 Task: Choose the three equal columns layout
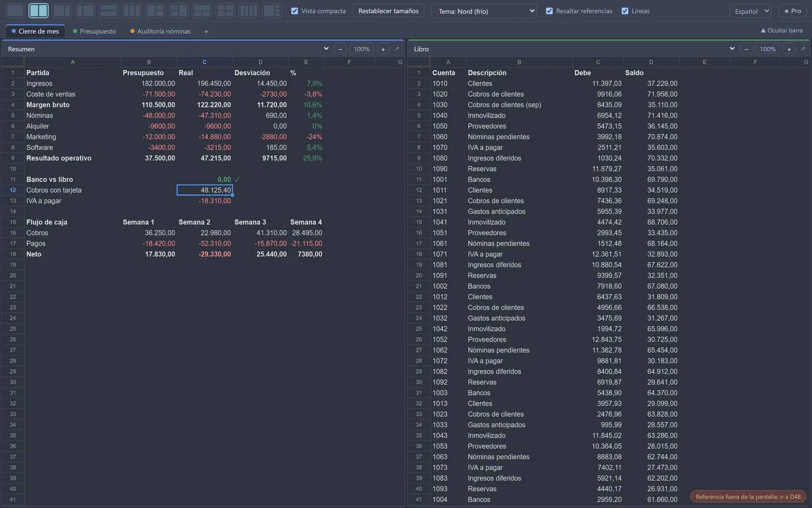coord(132,11)
